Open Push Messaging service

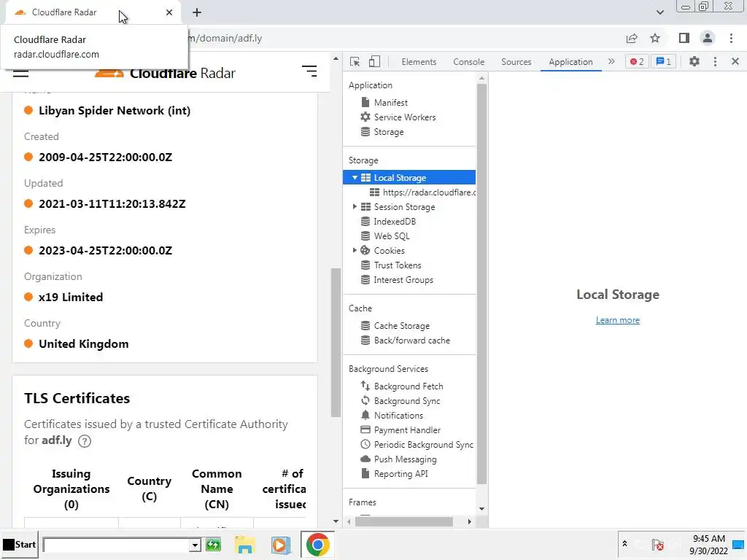pos(405,459)
